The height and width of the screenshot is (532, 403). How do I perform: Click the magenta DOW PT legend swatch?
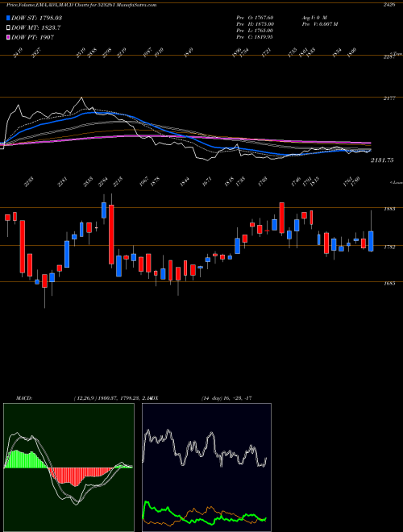(x=9, y=37)
